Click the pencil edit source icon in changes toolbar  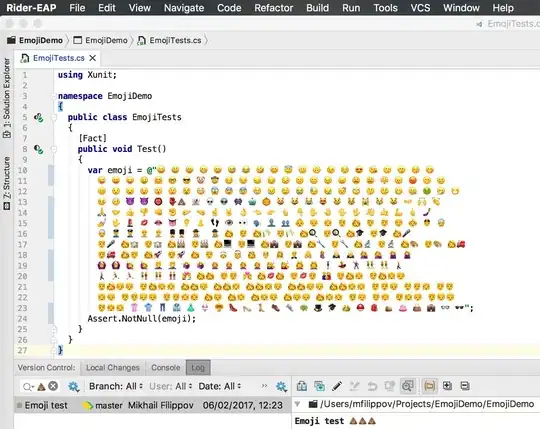coord(337,386)
